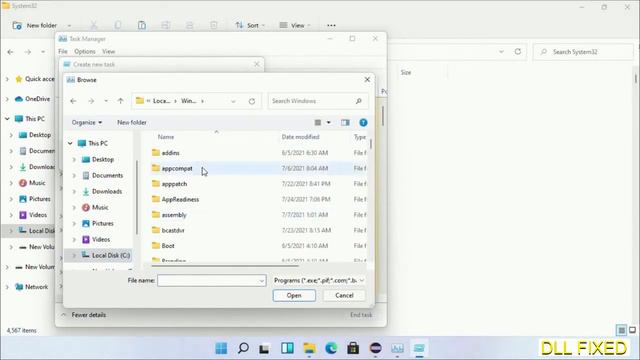640x360 pixels.
Task: Click Fewer details in Task Manager
Action: pyautogui.click(x=89, y=315)
